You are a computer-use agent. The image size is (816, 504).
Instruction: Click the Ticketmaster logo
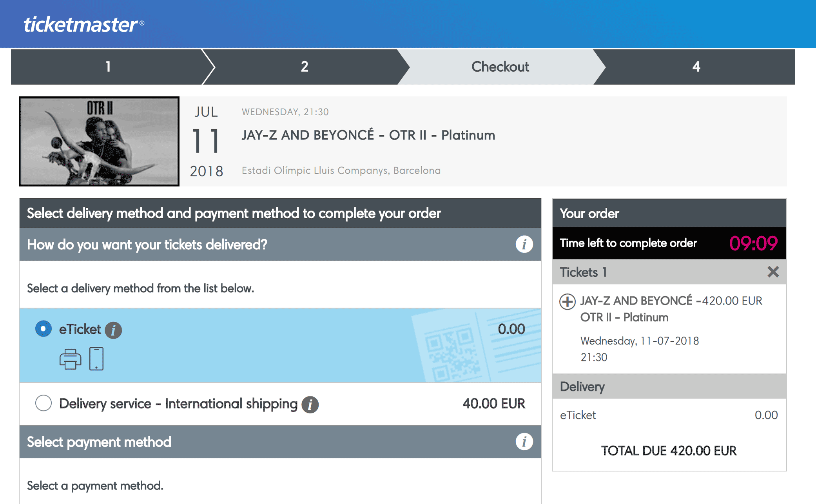(x=84, y=24)
